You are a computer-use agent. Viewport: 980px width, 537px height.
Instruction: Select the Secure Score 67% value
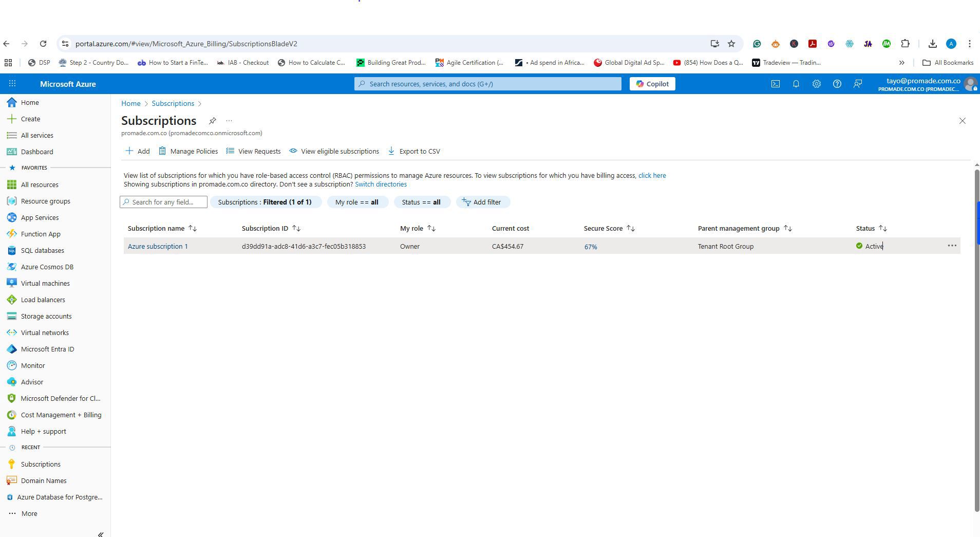(591, 246)
